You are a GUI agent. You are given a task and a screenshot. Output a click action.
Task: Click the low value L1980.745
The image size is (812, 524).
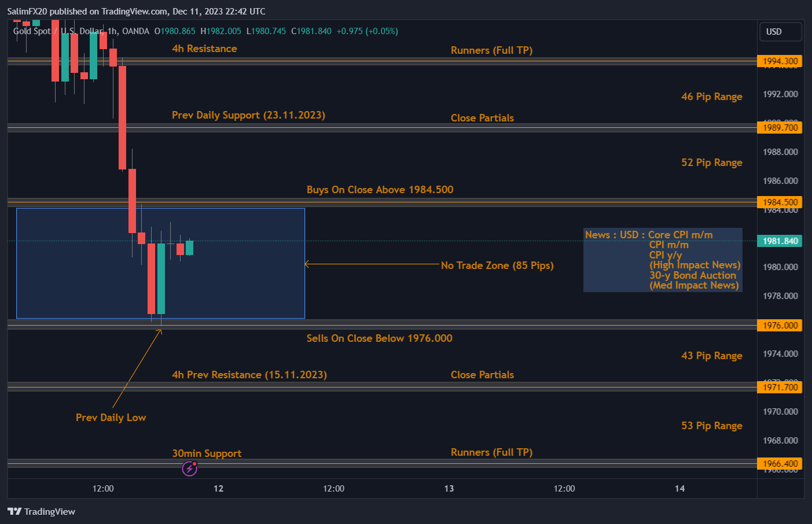coord(266,31)
